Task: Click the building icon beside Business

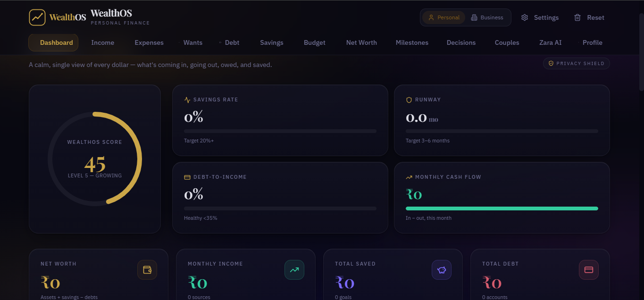Action: pyautogui.click(x=474, y=17)
